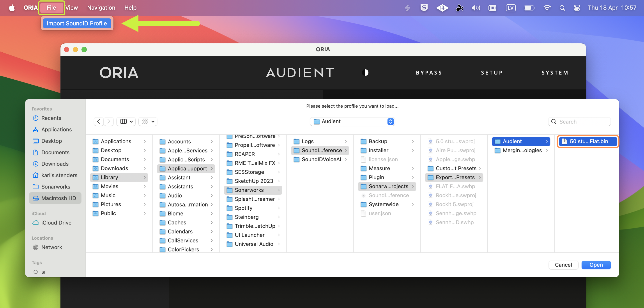The image size is (644, 308).
Task: Open the column view mode dropdown
Action: 126,121
